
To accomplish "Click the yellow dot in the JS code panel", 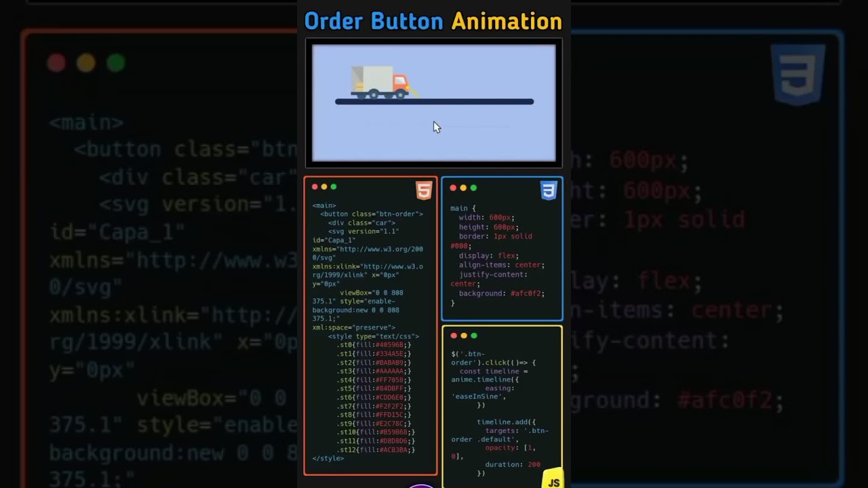I will tap(464, 335).
